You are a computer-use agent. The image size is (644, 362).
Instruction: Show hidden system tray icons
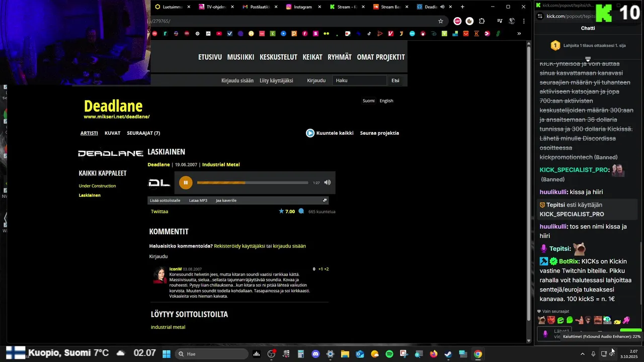[x=583, y=354]
